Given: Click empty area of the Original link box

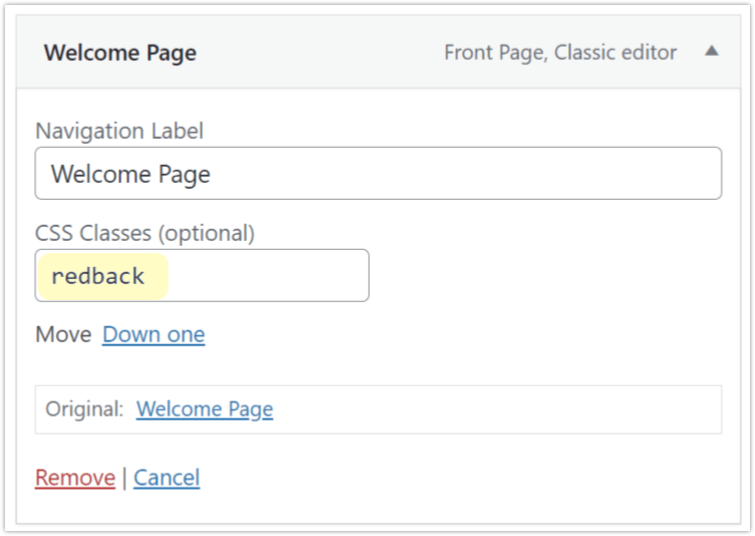Looking at the screenshot, I should [x=496, y=409].
